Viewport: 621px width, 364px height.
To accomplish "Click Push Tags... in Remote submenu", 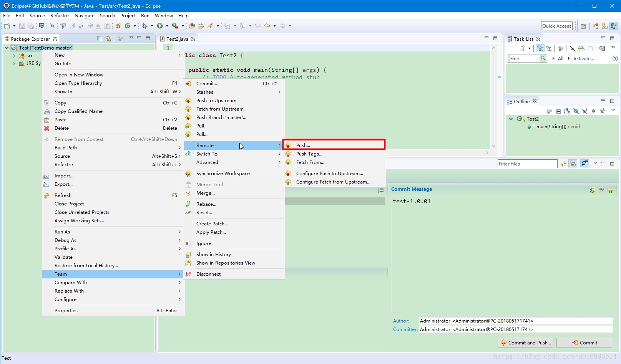I will (x=334, y=154).
